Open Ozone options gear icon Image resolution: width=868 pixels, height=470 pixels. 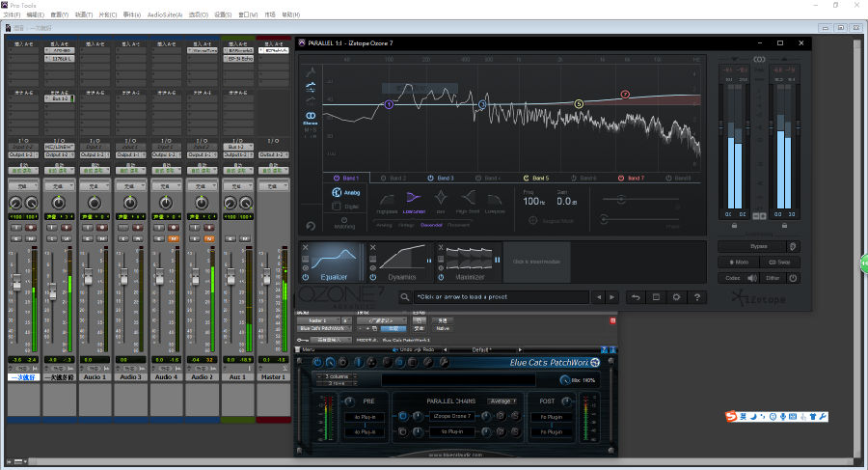(x=676, y=297)
